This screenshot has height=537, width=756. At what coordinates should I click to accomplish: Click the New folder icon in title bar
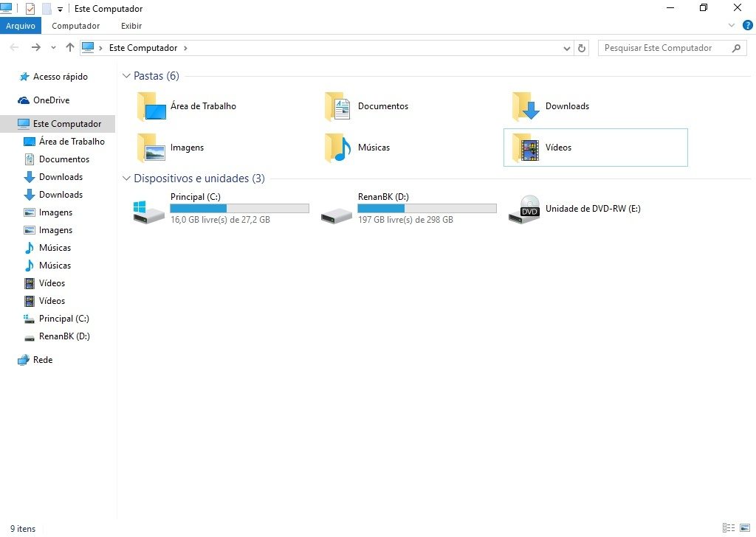tap(47, 9)
